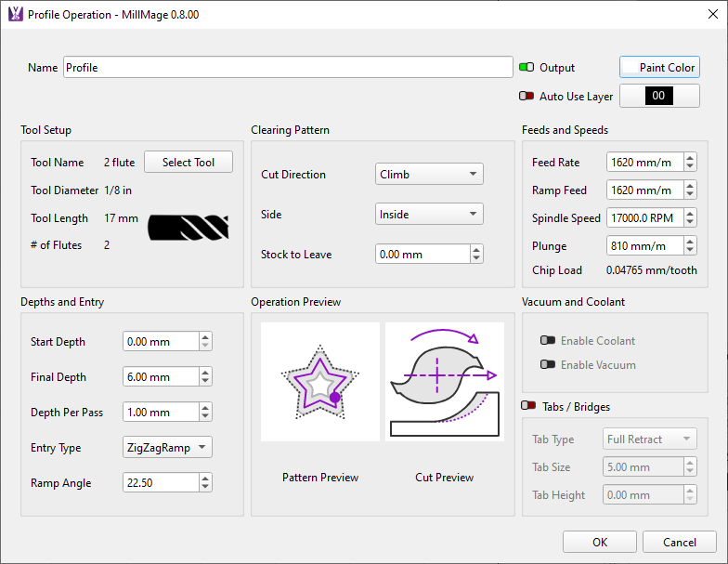Viewport: 728px width, 564px height.
Task: Increase Spindle Speed using up stepper
Action: (x=690, y=214)
